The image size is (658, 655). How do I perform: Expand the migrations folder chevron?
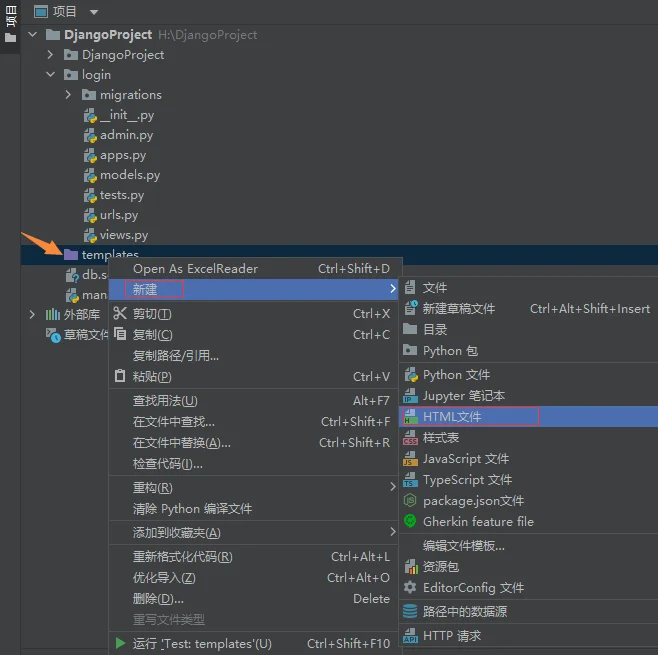68,95
